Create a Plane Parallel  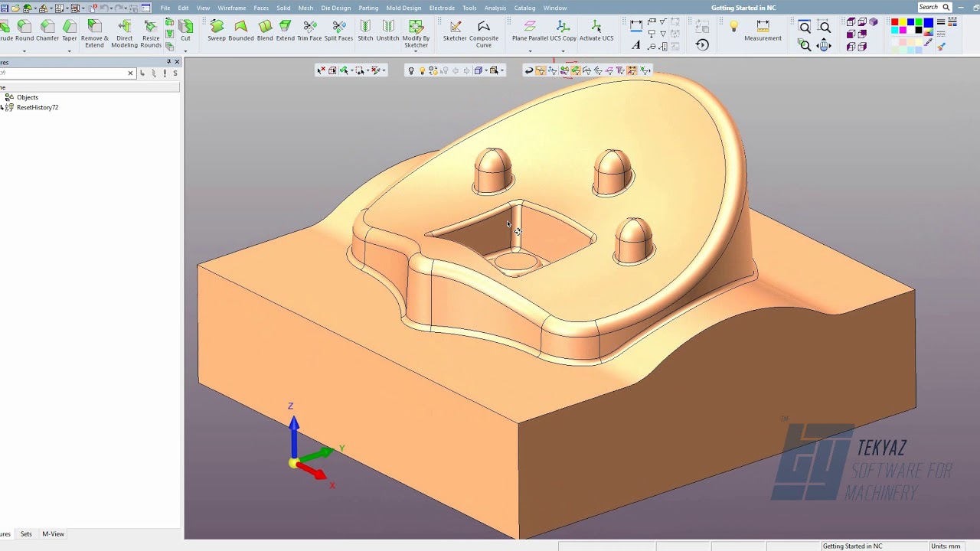coord(529,31)
